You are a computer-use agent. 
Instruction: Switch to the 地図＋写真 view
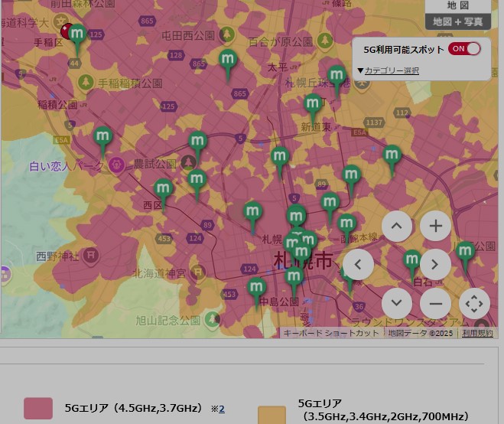(458, 21)
